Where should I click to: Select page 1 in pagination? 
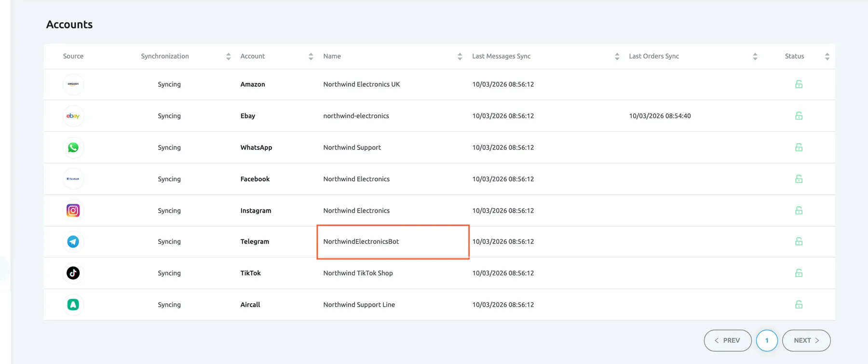click(767, 340)
